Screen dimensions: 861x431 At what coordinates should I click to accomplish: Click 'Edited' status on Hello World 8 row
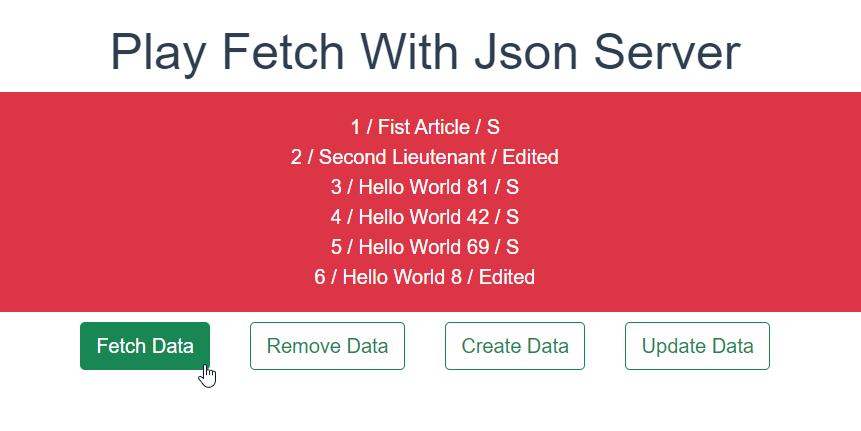point(507,277)
